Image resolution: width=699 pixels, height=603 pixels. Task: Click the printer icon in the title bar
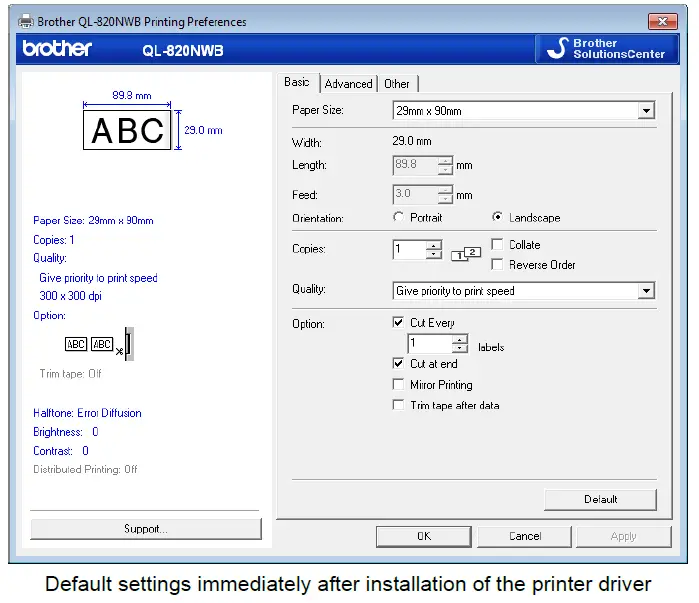tap(26, 21)
